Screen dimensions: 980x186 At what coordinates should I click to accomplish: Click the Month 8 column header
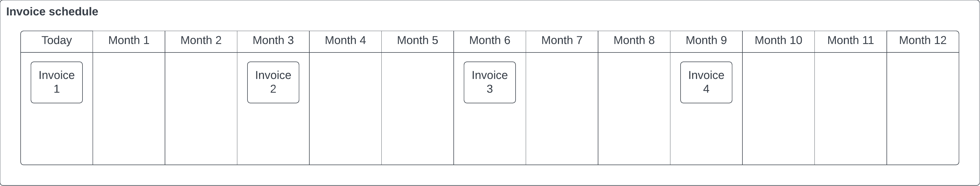[634, 41]
